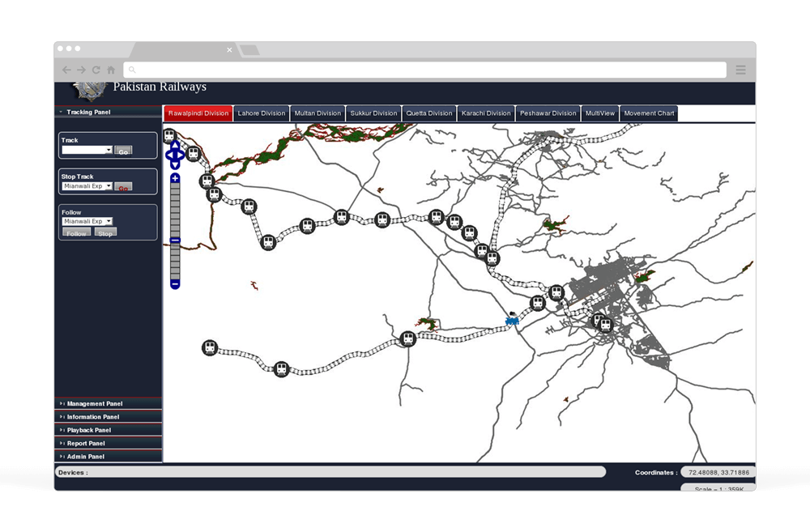Click Go in the Stop Track box
Image resolution: width=810 pixels, height=532 pixels.
pyautogui.click(x=123, y=187)
